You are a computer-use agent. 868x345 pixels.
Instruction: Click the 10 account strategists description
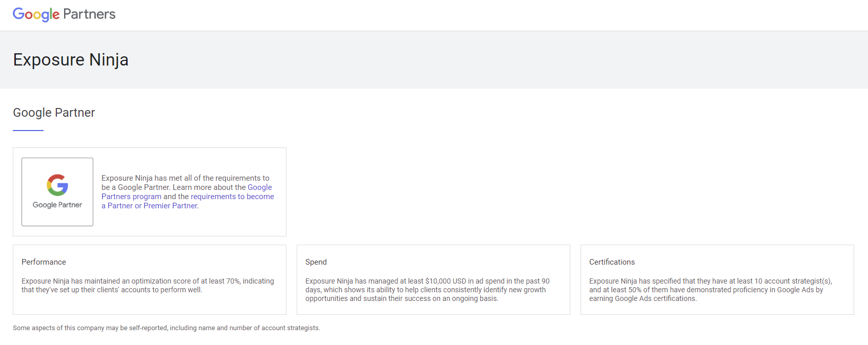pyautogui.click(x=711, y=290)
